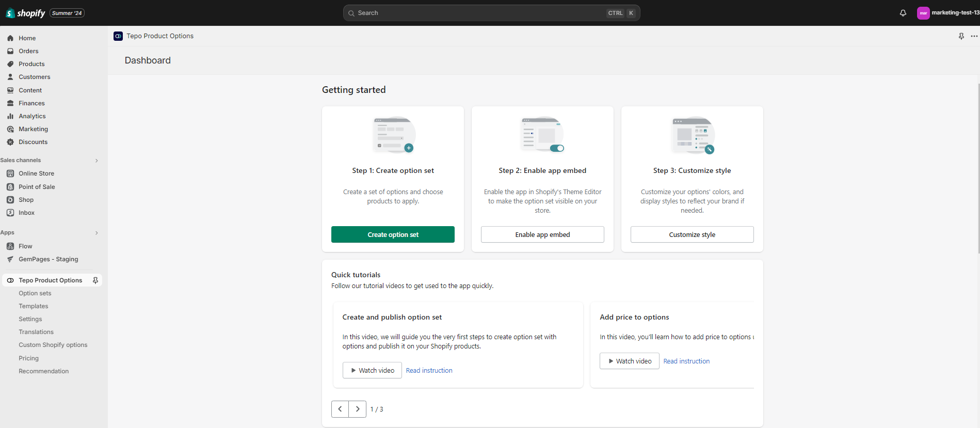Go to the Templates submenu item
Viewport: 980px width, 428px height.
(x=34, y=306)
